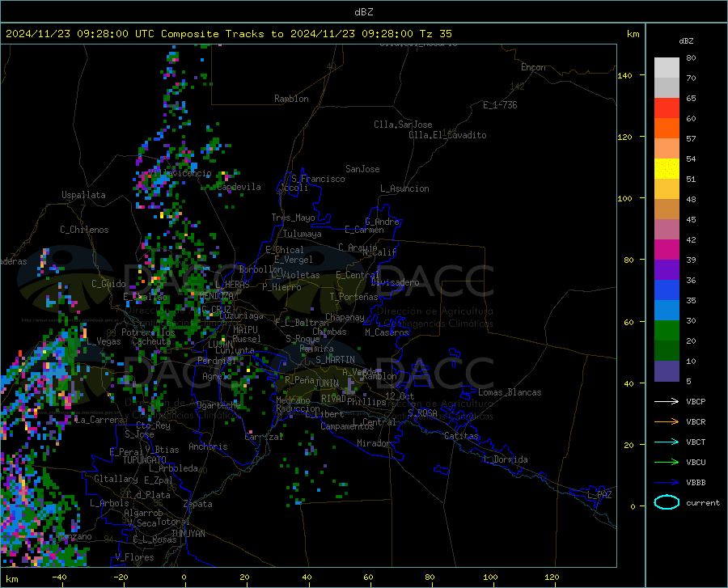Select the dotted yellow 51 dBZ color swatch
Image resolution: width=728 pixels, height=588 pixels.
tap(667, 169)
